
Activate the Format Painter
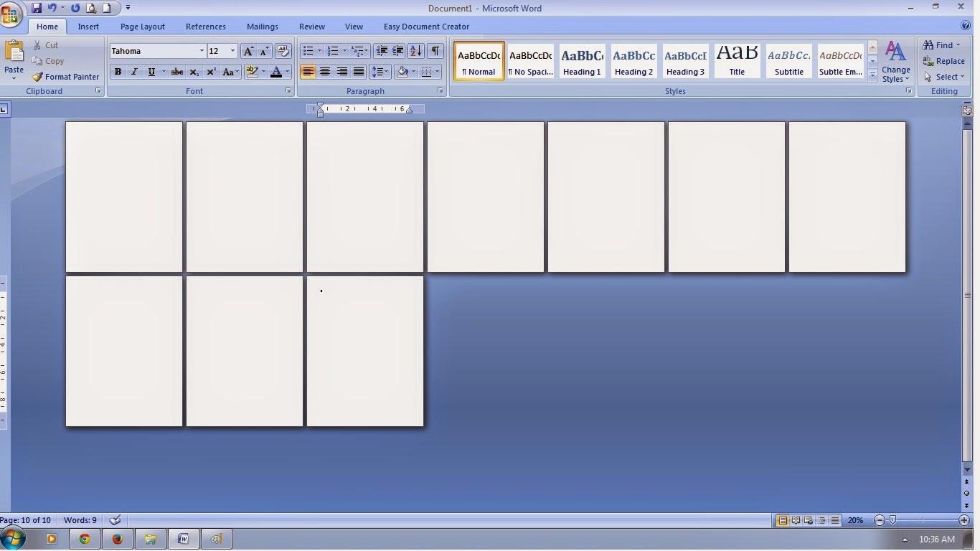[65, 77]
